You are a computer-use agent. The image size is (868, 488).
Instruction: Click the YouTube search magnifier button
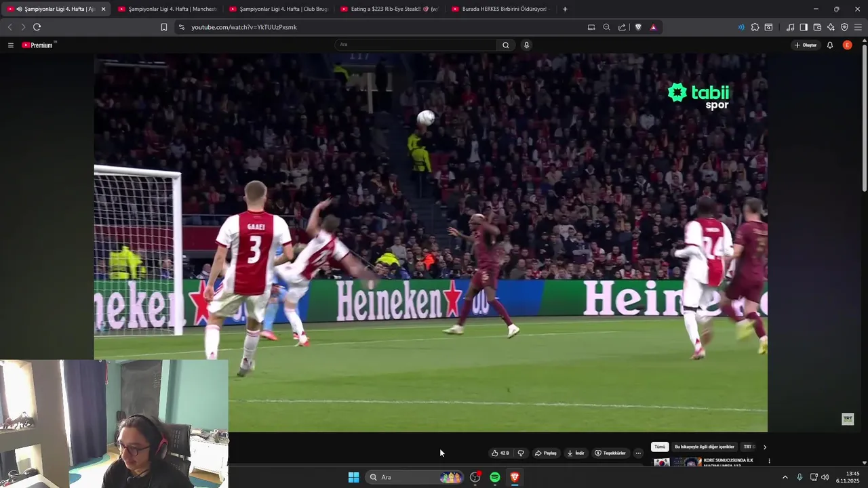(x=506, y=45)
